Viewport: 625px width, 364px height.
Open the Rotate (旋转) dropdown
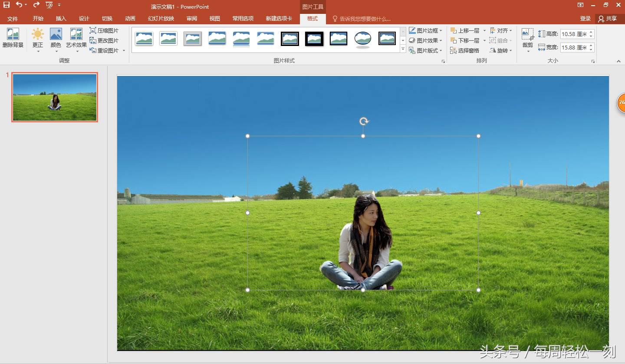[501, 51]
